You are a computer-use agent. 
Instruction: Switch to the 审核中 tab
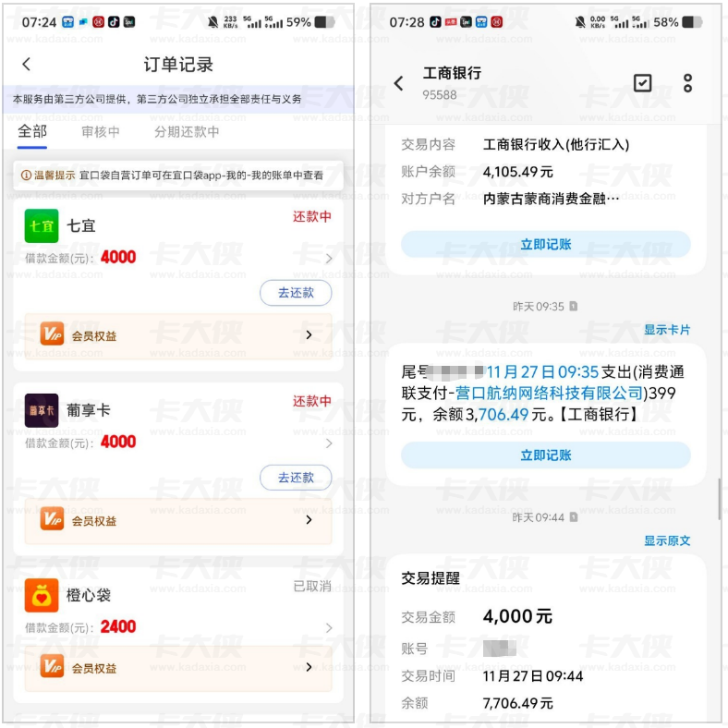click(101, 132)
